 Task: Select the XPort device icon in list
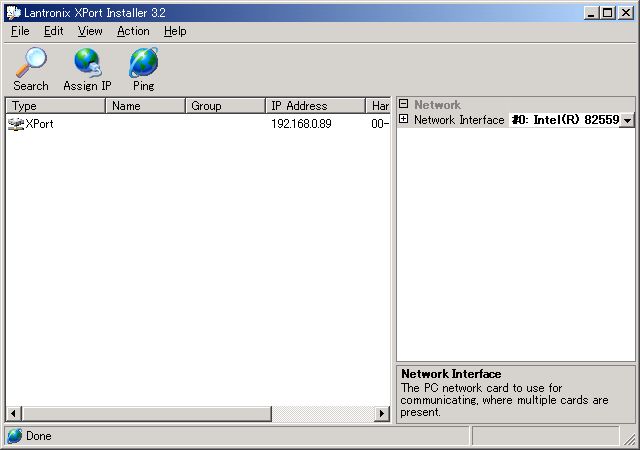pyautogui.click(x=16, y=124)
